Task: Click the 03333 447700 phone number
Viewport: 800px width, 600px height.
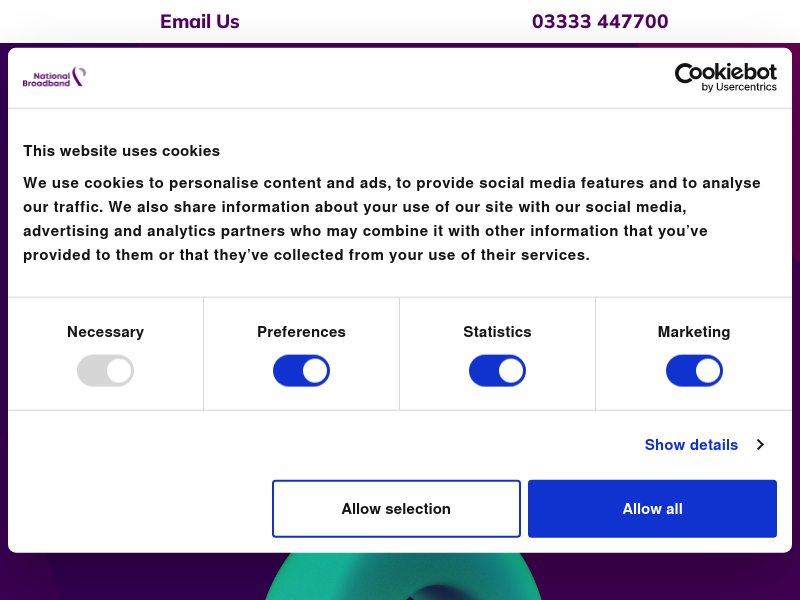Action: point(600,21)
